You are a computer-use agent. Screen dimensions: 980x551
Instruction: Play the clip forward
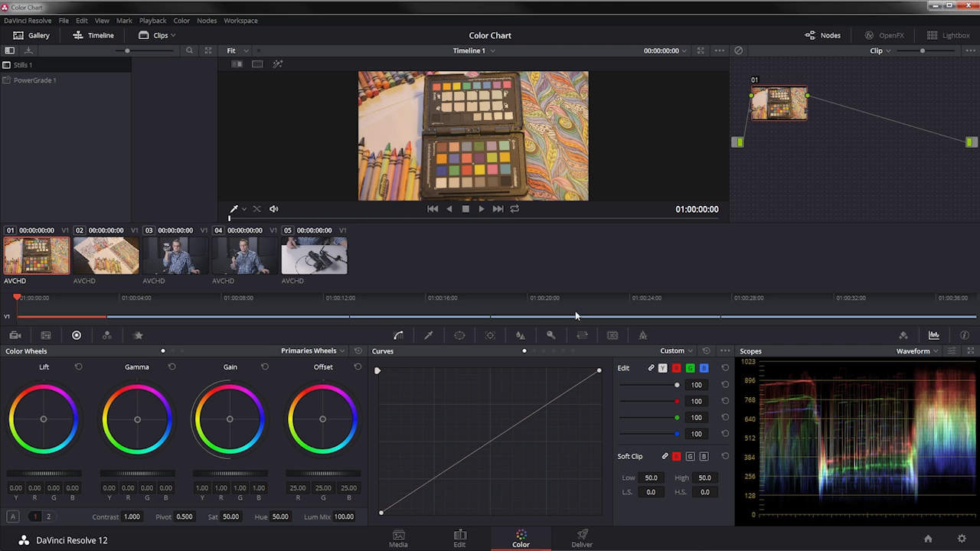(x=482, y=209)
